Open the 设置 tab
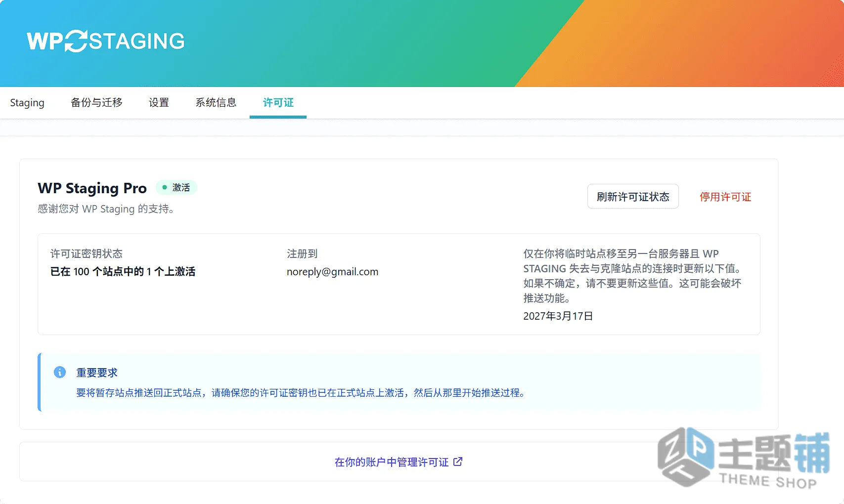The image size is (844, 504). (x=159, y=103)
